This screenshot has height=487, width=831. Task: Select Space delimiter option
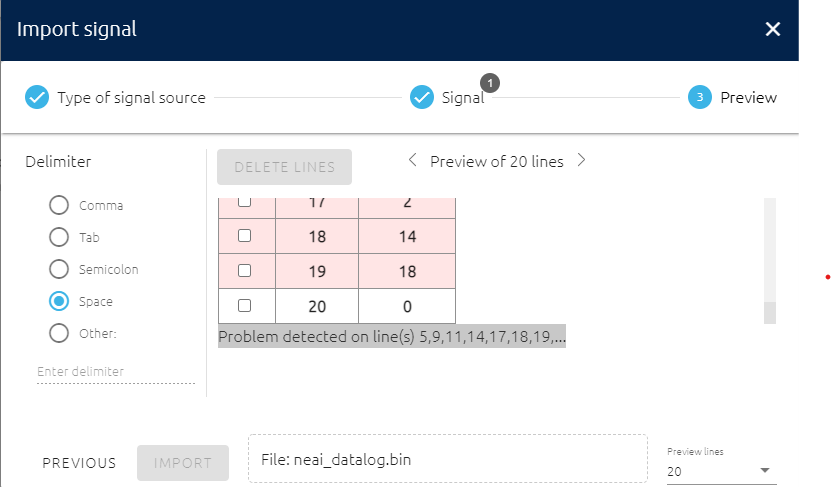tap(59, 301)
